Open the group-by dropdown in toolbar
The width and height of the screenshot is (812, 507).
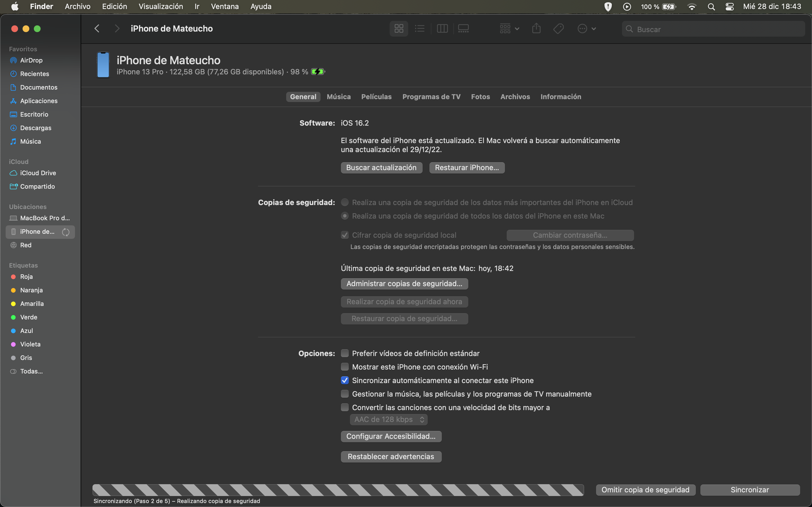(x=509, y=29)
